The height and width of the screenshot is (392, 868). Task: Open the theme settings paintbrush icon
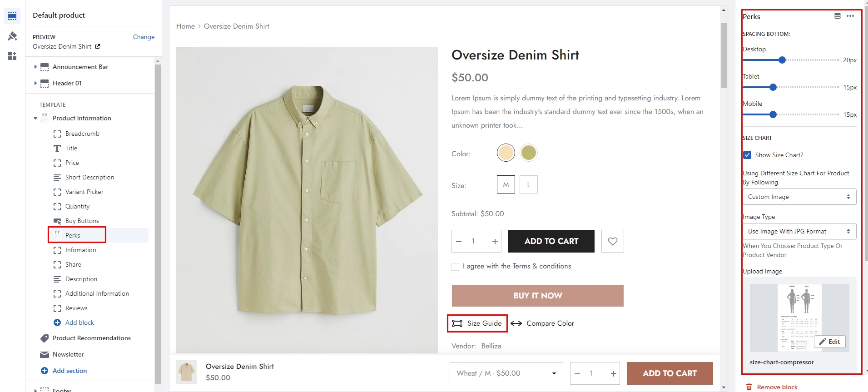[12, 36]
